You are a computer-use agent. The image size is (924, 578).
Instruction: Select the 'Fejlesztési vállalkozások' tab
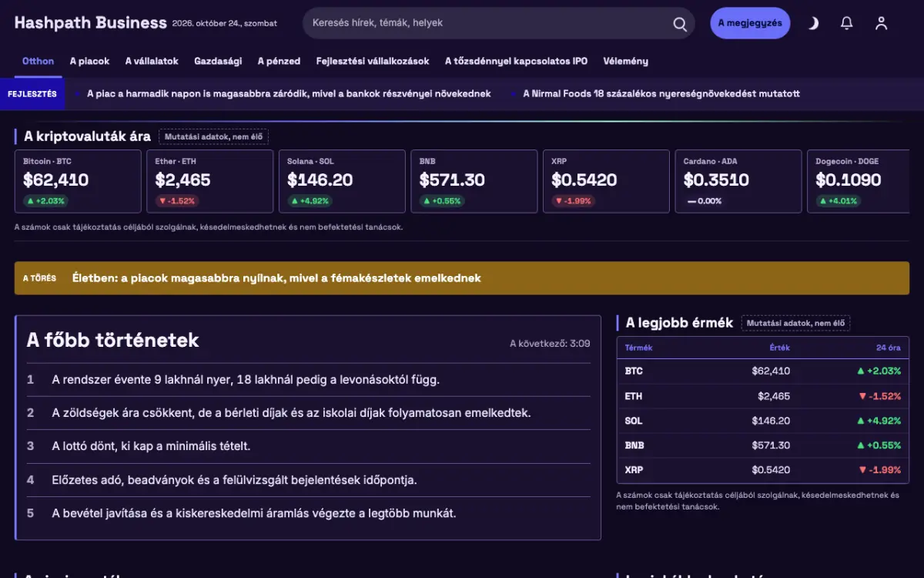[x=373, y=61]
